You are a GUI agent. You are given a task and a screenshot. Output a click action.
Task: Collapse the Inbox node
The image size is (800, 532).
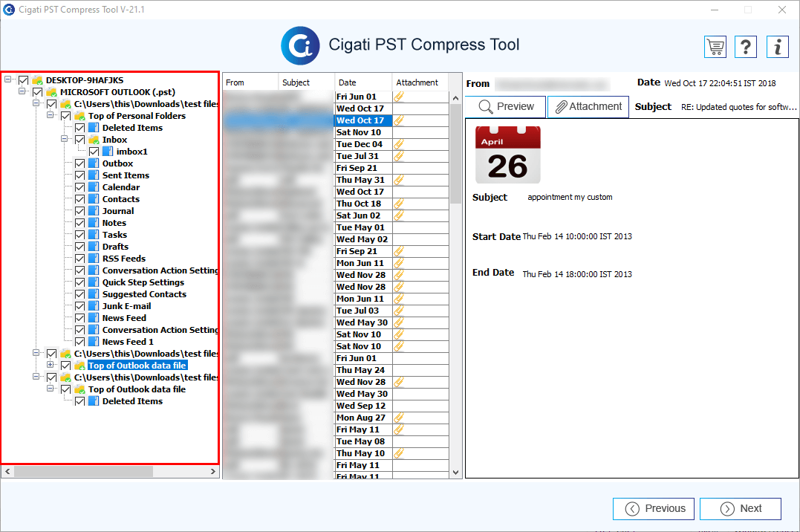point(65,139)
